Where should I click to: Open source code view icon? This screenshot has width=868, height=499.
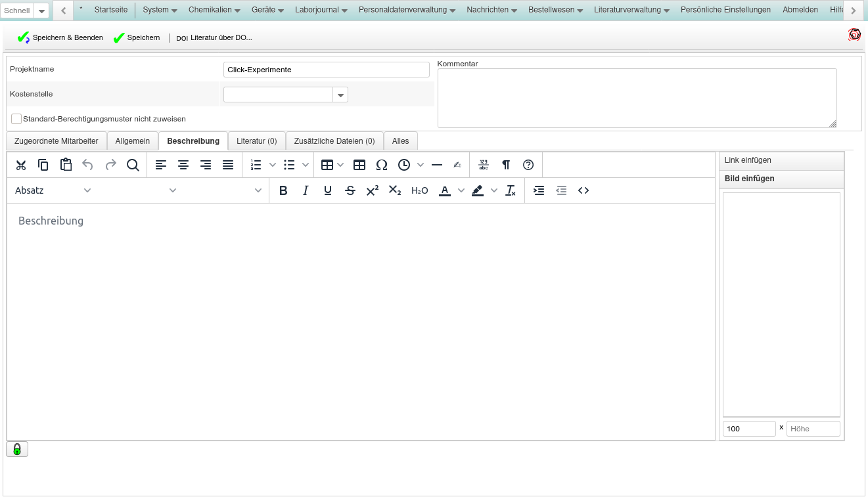point(583,190)
